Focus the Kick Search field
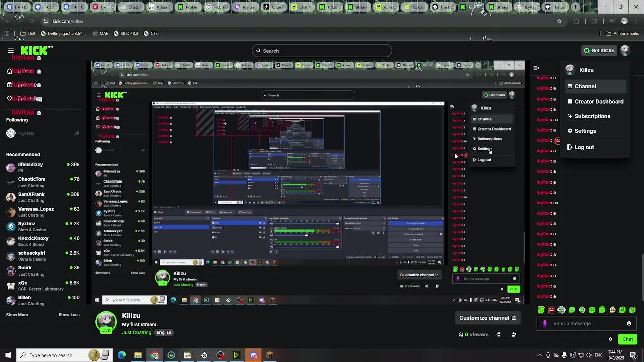 [322, 51]
